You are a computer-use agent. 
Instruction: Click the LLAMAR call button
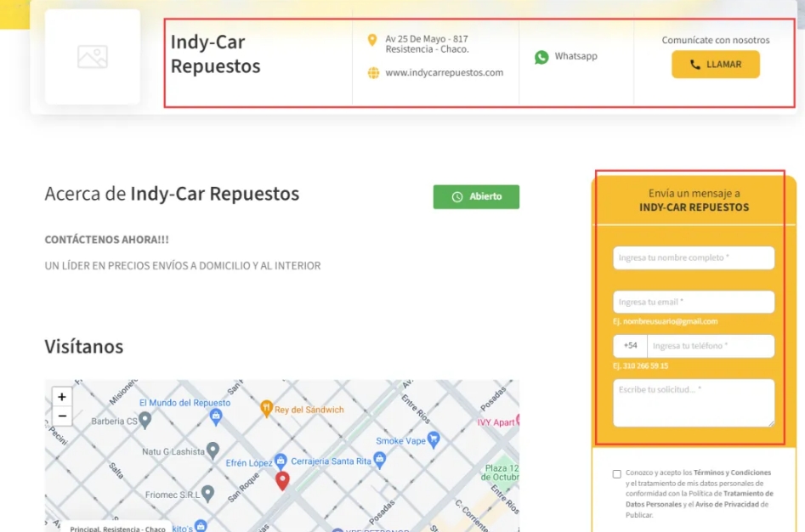click(715, 64)
